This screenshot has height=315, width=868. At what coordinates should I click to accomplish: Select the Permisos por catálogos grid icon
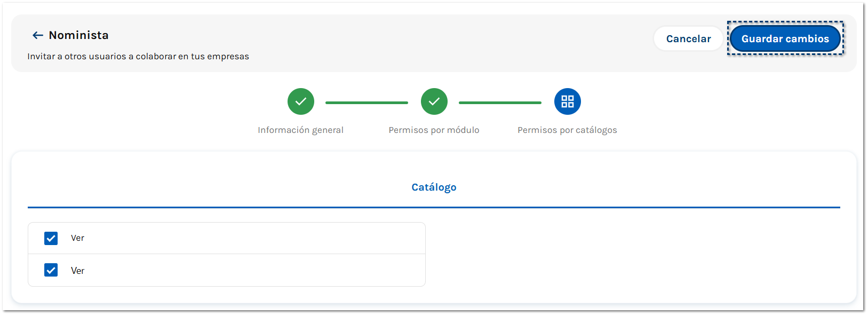[x=568, y=101]
